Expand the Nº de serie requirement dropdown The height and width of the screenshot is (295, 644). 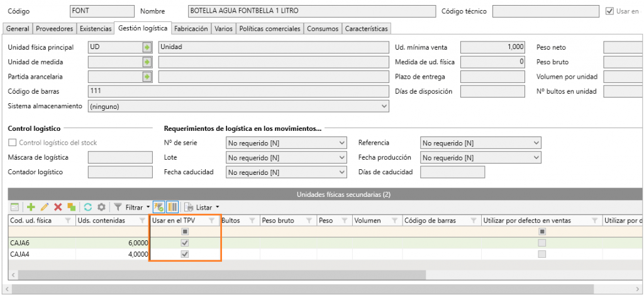click(341, 143)
